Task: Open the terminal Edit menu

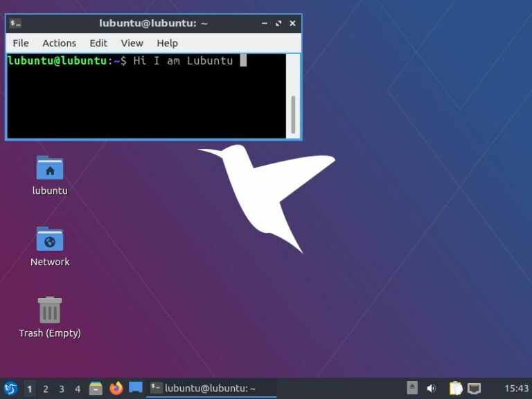Action: point(98,43)
